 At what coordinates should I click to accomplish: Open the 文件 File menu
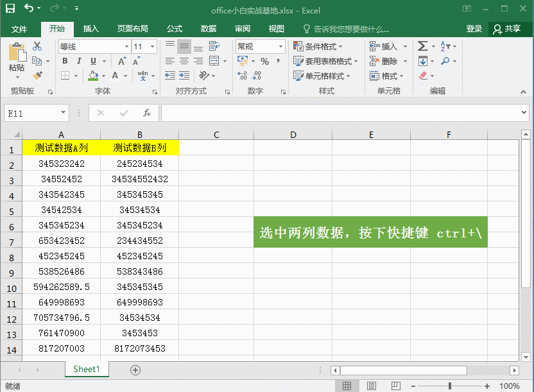click(19, 30)
